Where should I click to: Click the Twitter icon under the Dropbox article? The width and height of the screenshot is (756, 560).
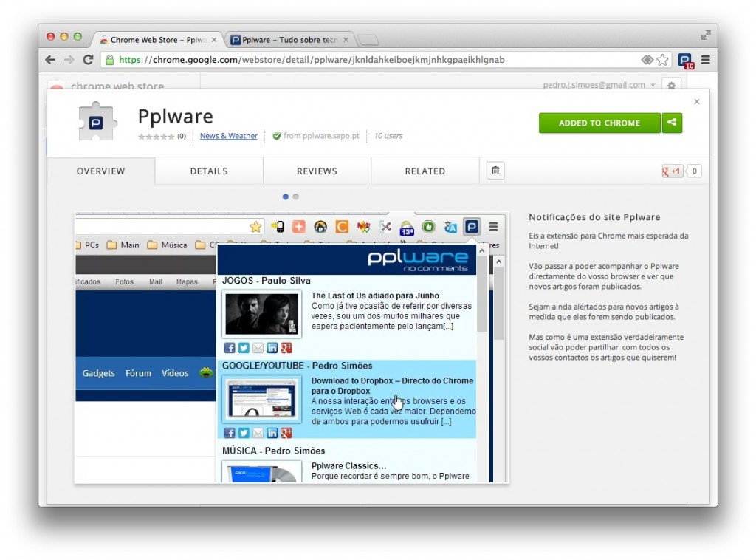point(244,433)
